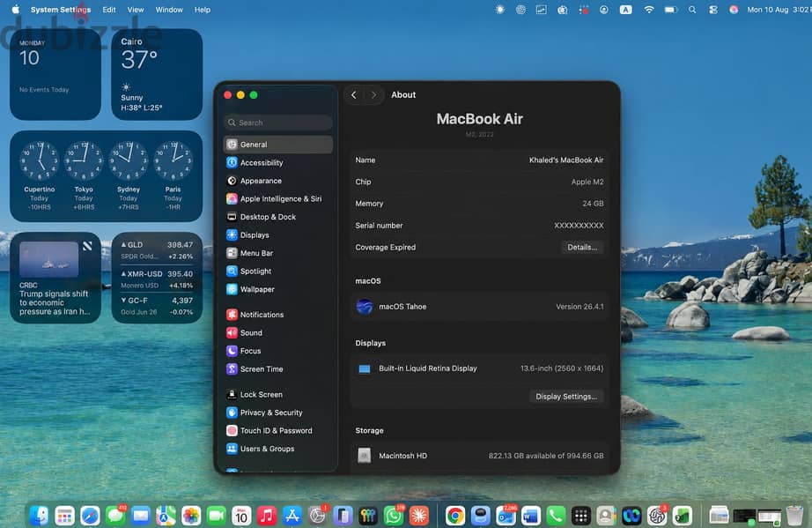The height and width of the screenshot is (528, 812).
Task: Open Control Center in menu bar
Action: (x=713, y=10)
